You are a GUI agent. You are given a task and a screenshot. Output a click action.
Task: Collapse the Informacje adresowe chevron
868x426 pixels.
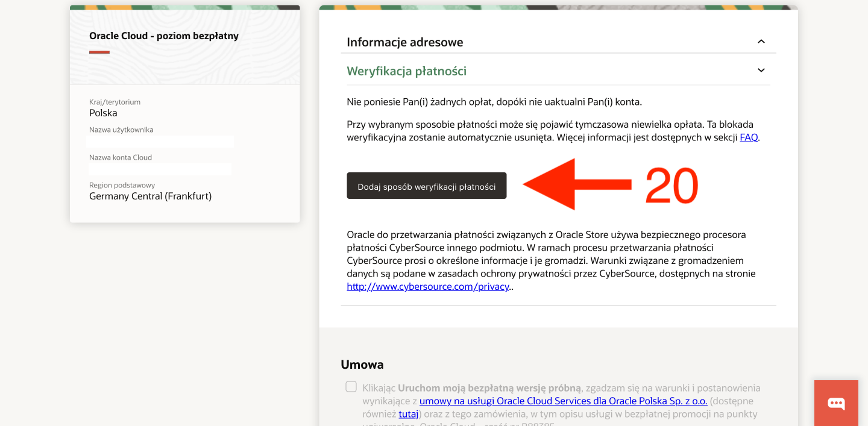[x=761, y=42]
